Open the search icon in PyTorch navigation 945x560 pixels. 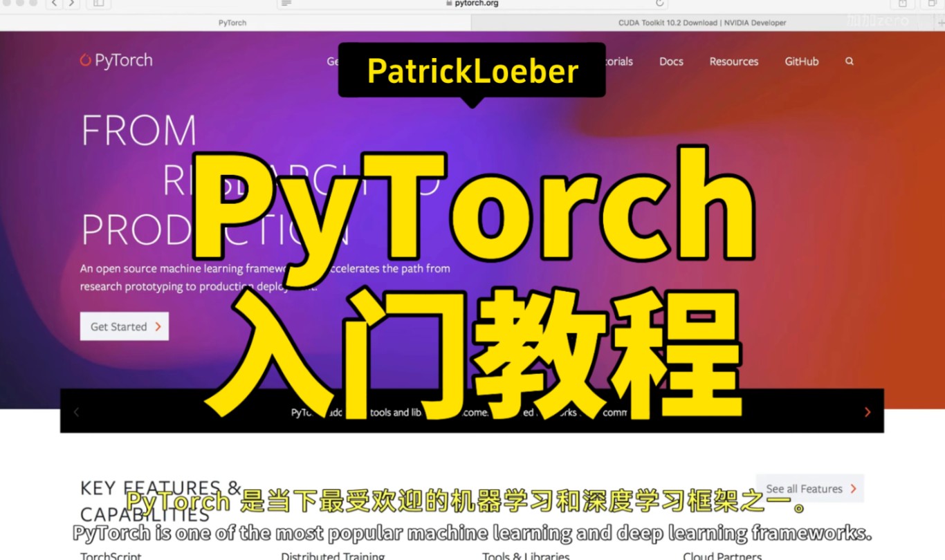[x=850, y=62]
